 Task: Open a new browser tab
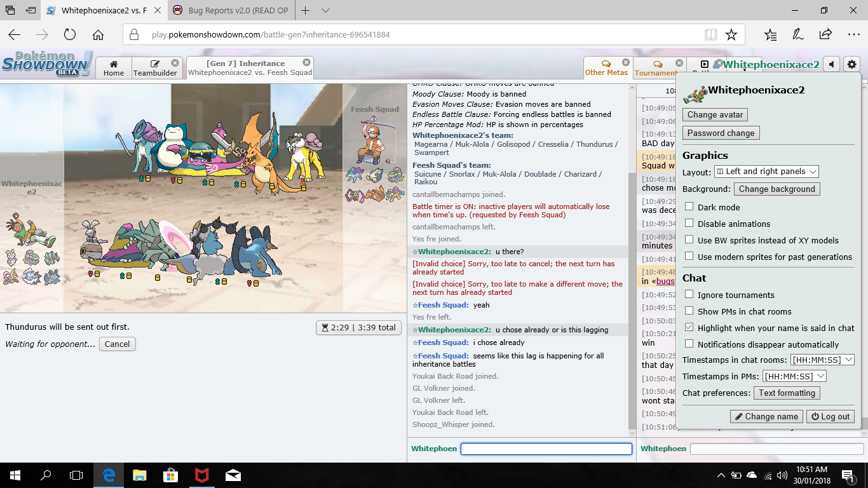(306, 11)
